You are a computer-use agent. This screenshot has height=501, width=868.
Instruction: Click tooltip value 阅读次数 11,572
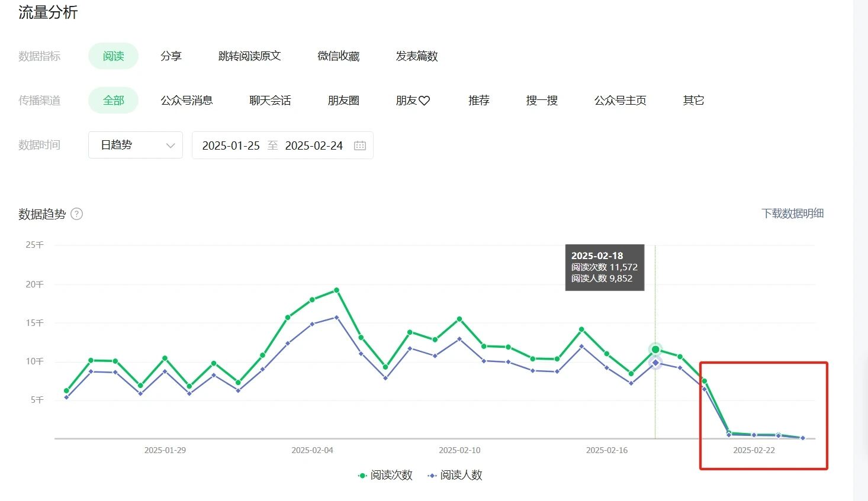pos(604,267)
